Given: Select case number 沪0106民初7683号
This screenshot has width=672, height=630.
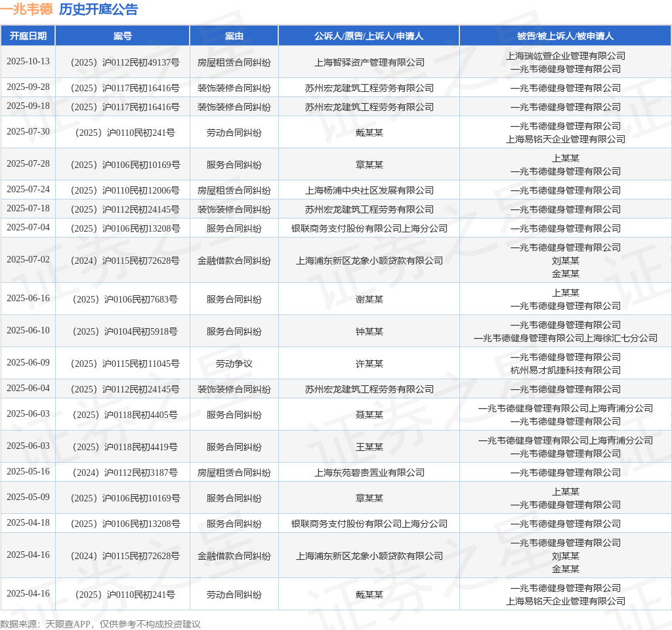Looking at the screenshot, I should (125, 299).
